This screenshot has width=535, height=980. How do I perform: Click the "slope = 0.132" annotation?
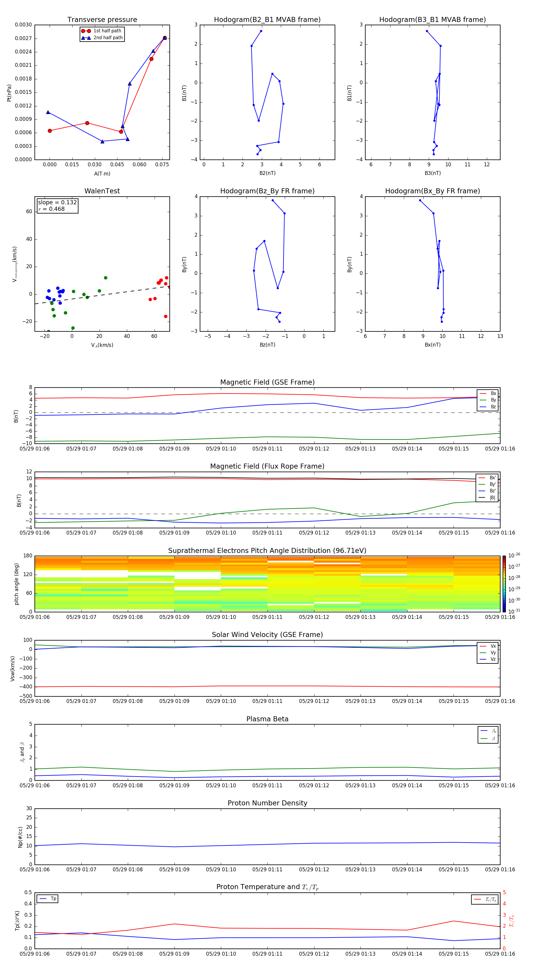point(57,203)
